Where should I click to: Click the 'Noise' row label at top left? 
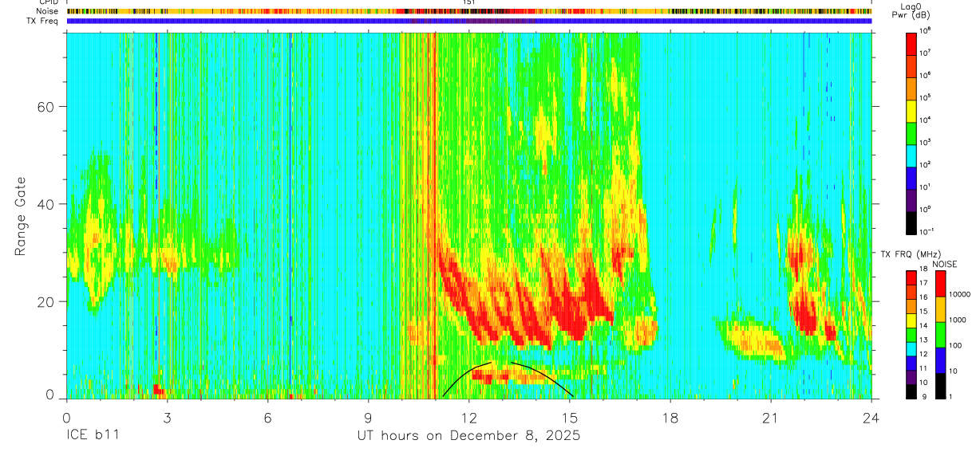click(x=49, y=12)
